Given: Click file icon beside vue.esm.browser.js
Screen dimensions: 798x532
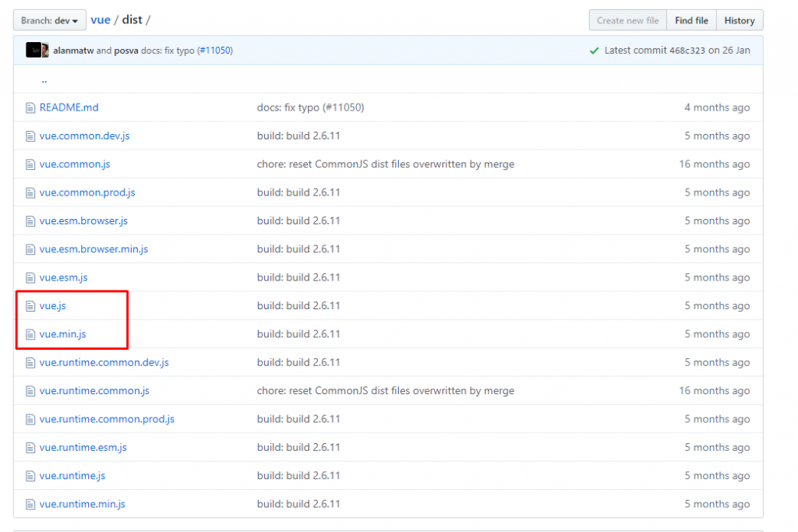Looking at the screenshot, I should [x=30, y=221].
